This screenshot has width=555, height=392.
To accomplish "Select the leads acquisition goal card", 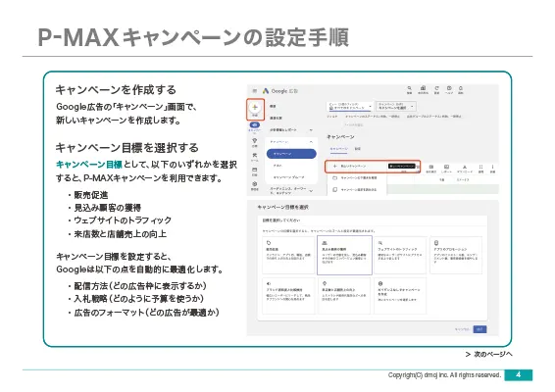I will tap(344, 255).
